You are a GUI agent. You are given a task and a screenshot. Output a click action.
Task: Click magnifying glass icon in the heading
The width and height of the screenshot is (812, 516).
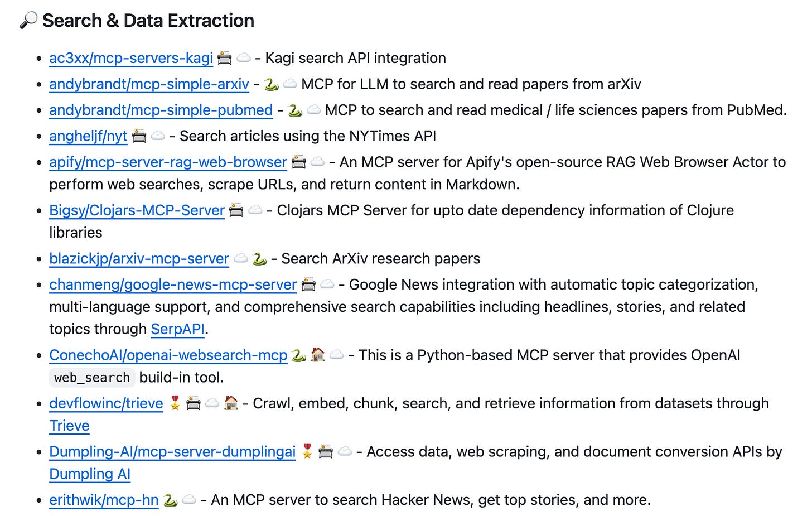click(28, 20)
